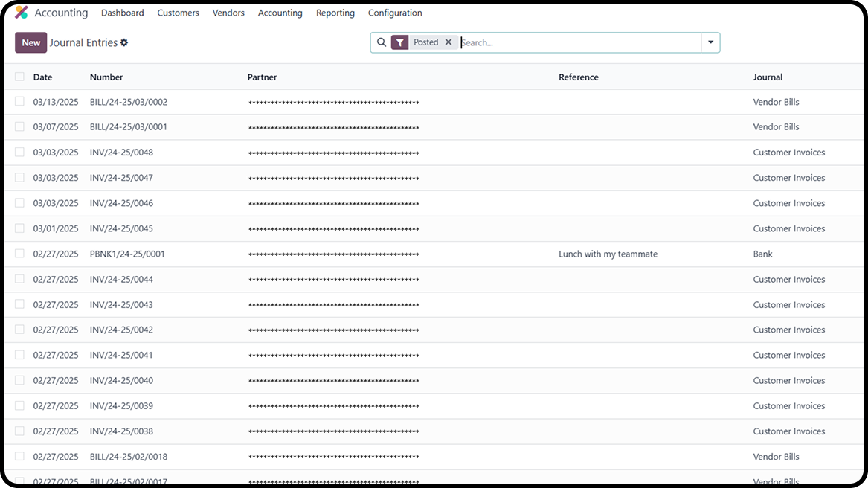Screen dimensions: 868x488
Task: Remove the Posted filter via its X icon
Action: [449, 42]
